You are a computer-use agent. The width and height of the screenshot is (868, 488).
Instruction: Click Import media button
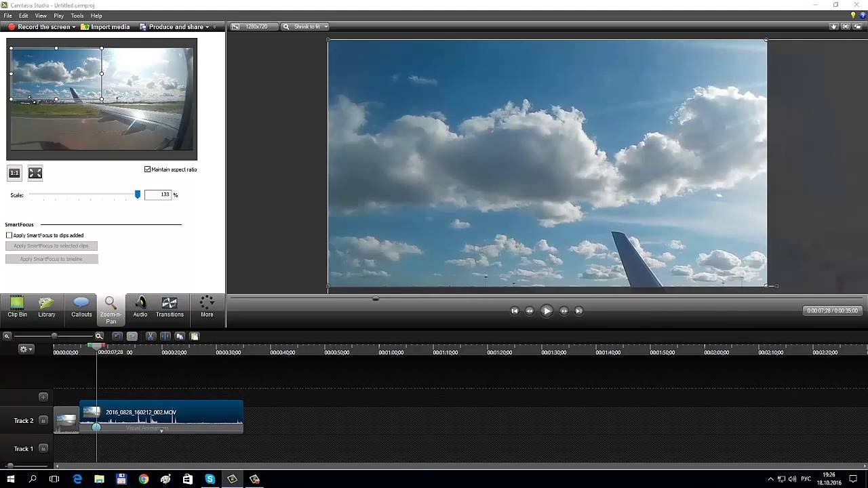coord(105,27)
